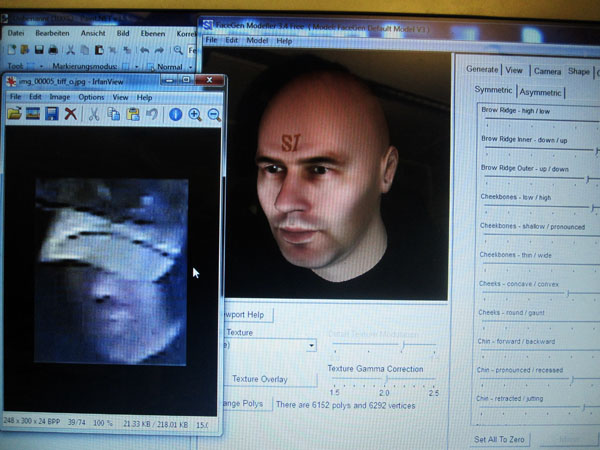This screenshot has width=600, height=450.
Task: Open Help menu in FaceGen Modeller
Action: pyautogui.click(x=284, y=41)
